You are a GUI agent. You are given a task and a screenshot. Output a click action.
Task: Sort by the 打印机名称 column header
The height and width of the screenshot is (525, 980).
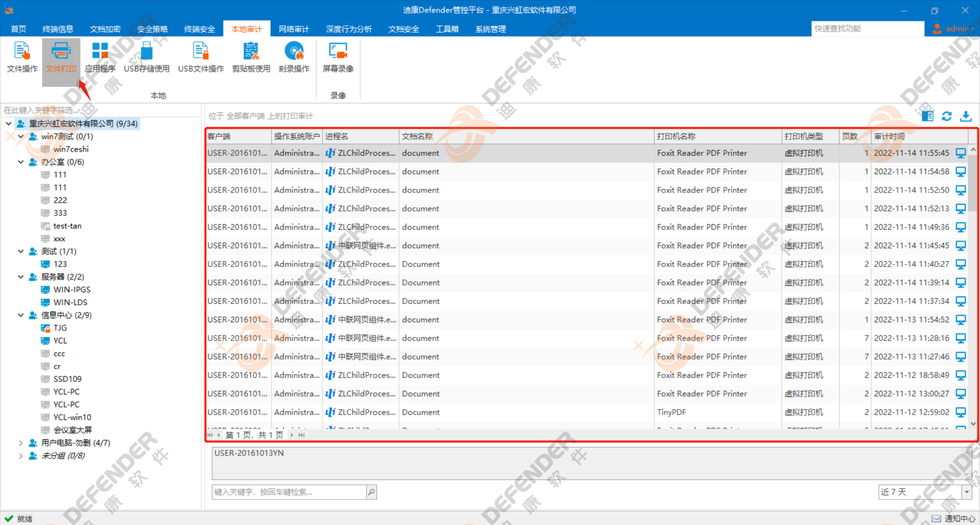[718, 136]
